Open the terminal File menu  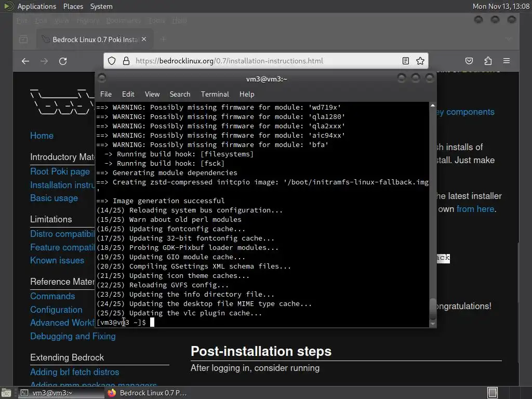click(x=106, y=95)
